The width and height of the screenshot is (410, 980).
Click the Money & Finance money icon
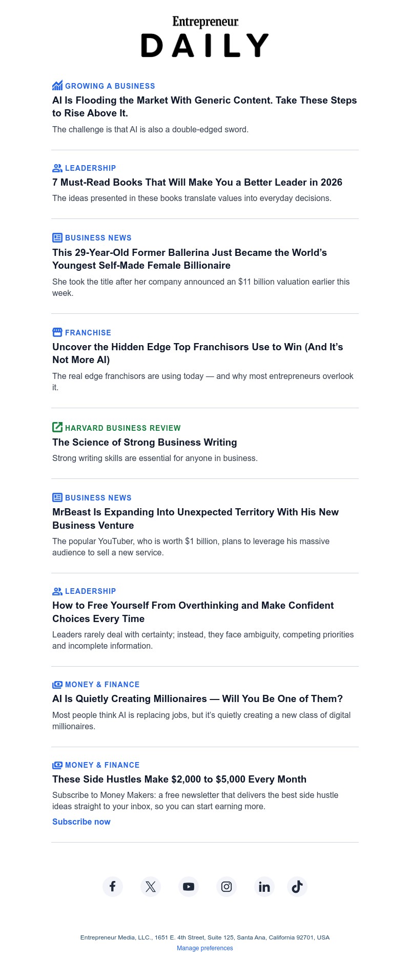pyautogui.click(x=57, y=685)
